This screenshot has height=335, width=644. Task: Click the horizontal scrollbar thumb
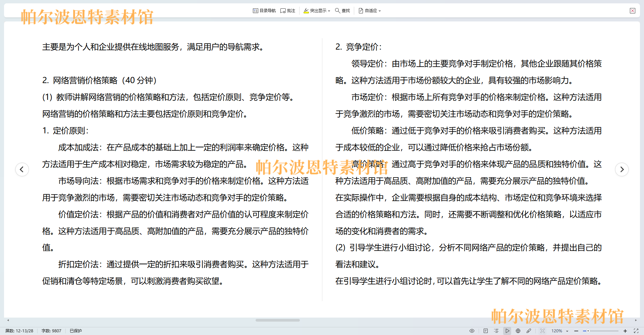point(278,320)
